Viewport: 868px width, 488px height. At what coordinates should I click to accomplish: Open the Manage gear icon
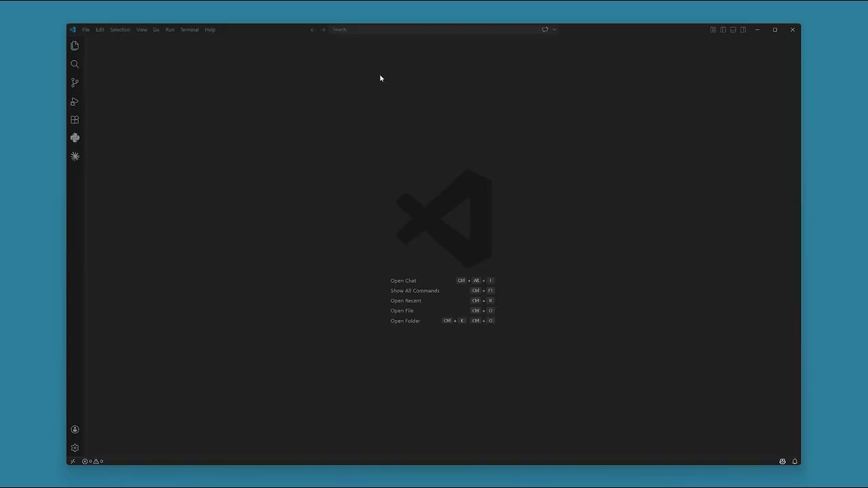click(75, 447)
